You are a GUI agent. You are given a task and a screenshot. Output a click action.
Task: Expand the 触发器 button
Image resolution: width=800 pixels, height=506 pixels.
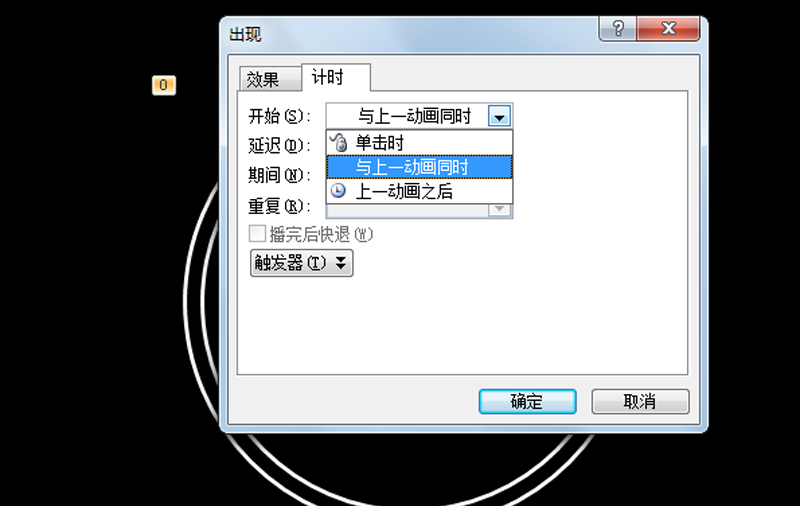301,263
